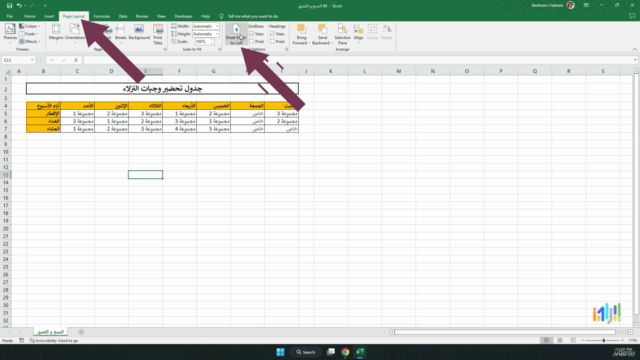Screen dimensions: 640x360
Task: Open Chrome from the taskbar
Action: pos(345,352)
